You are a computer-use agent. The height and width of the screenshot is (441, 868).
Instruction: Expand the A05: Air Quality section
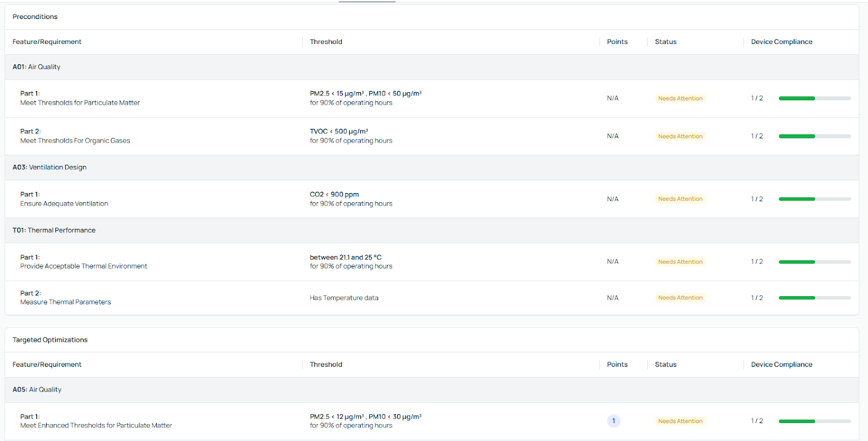point(37,390)
